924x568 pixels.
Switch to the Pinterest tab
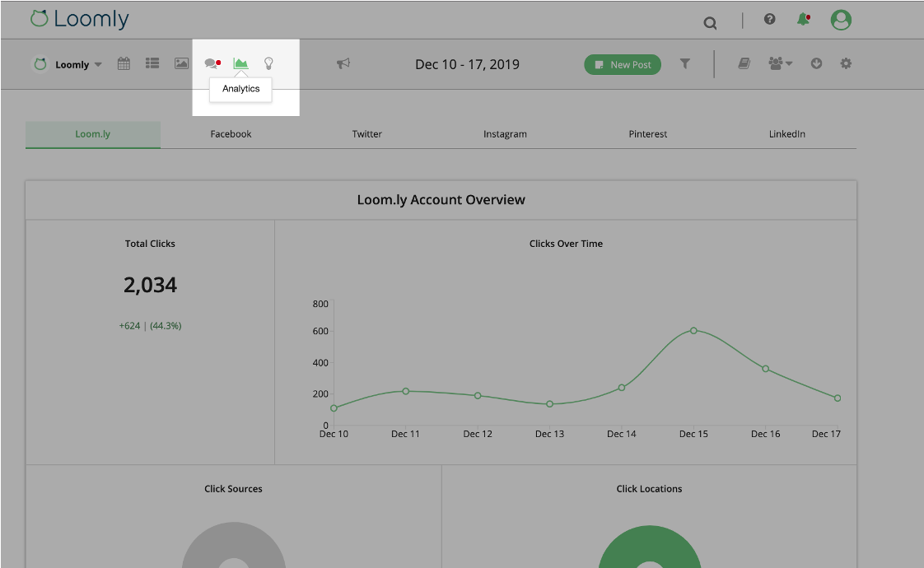point(647,134)
